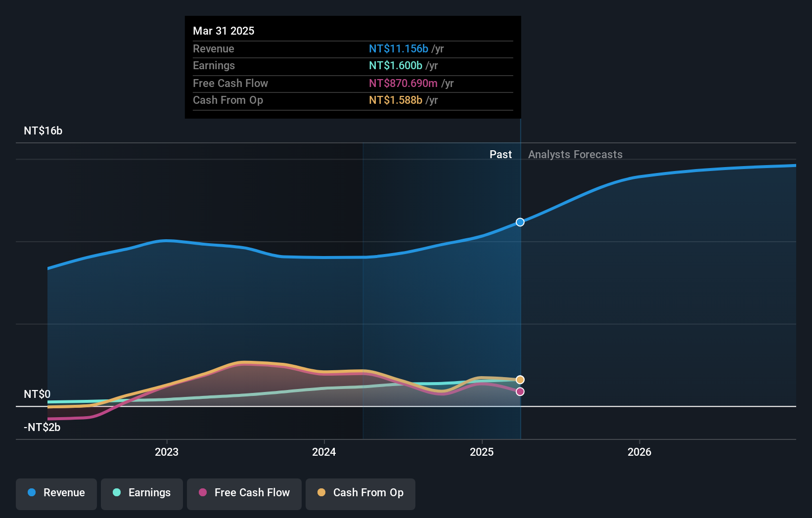Viewport: 812px width, 518px height.
Task: Click the NT$1.600b earnings value
Action: pyautogui.click(x=396, y=65)
